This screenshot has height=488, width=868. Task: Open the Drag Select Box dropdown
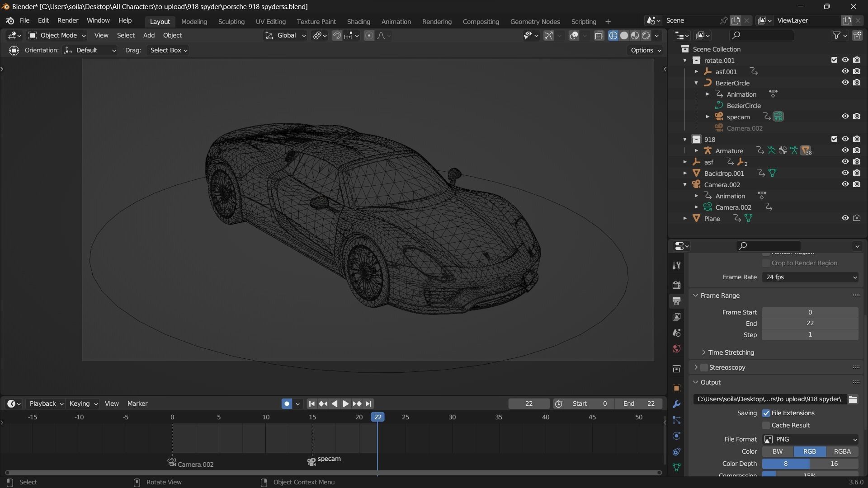168,50
